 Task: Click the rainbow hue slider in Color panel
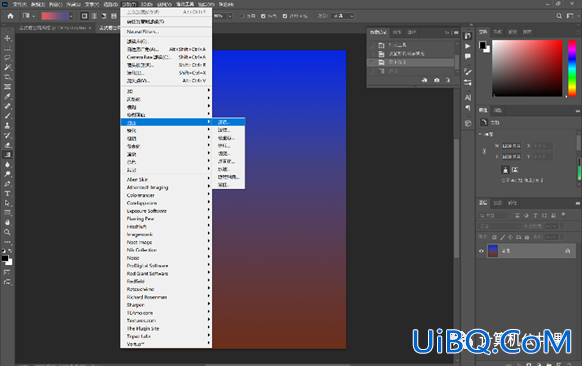pyautogui.click(x=572, y=68)
